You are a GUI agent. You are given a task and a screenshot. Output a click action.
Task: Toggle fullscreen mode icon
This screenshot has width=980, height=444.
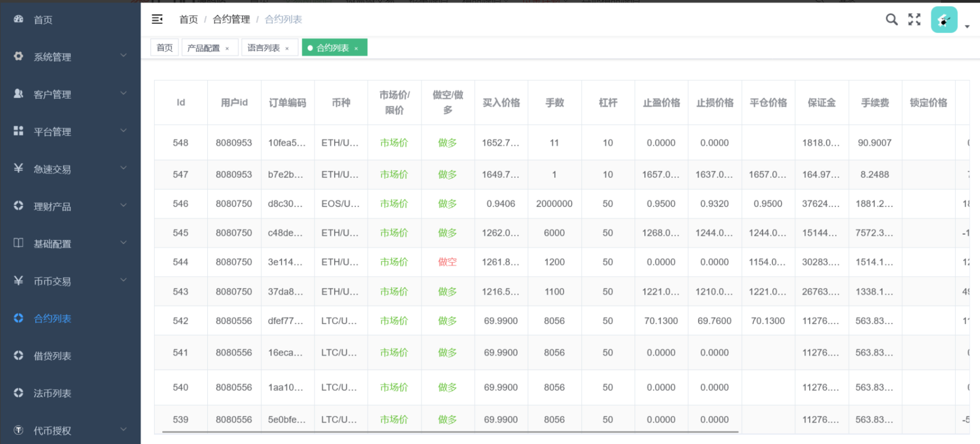[x=914, y=20]
